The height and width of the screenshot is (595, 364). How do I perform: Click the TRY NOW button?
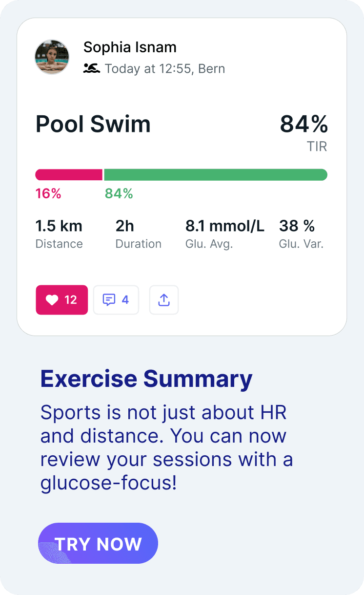98,543
